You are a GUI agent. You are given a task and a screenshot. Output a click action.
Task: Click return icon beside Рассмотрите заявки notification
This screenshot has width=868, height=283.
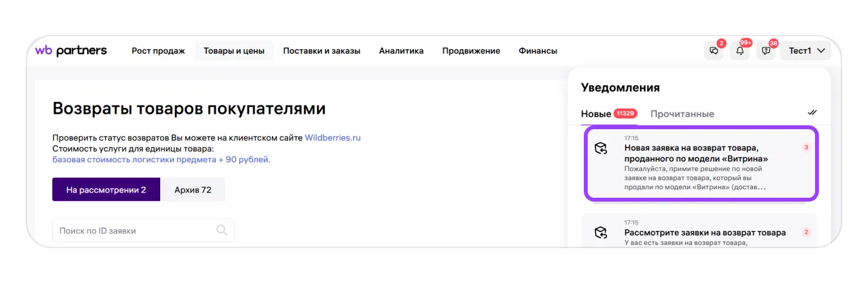601,233
